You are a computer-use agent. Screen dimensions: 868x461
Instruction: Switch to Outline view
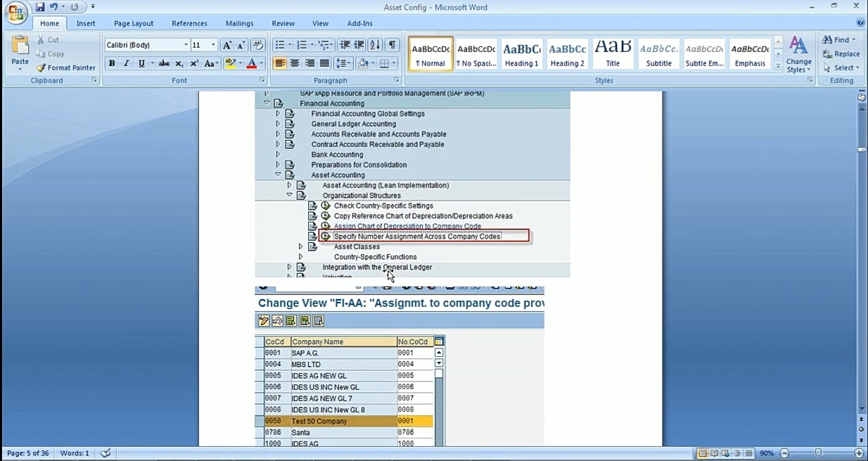click(x=736, y=453)
